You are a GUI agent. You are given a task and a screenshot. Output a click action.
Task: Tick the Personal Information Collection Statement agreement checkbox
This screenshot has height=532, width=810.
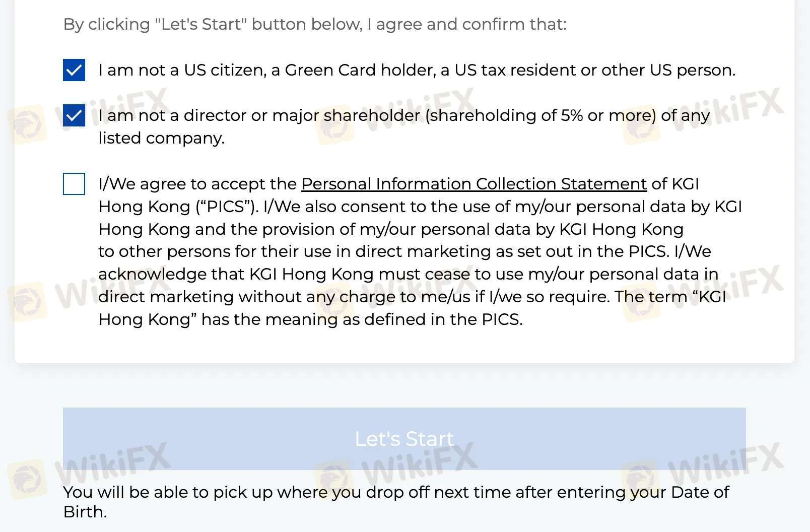[74, 184]
